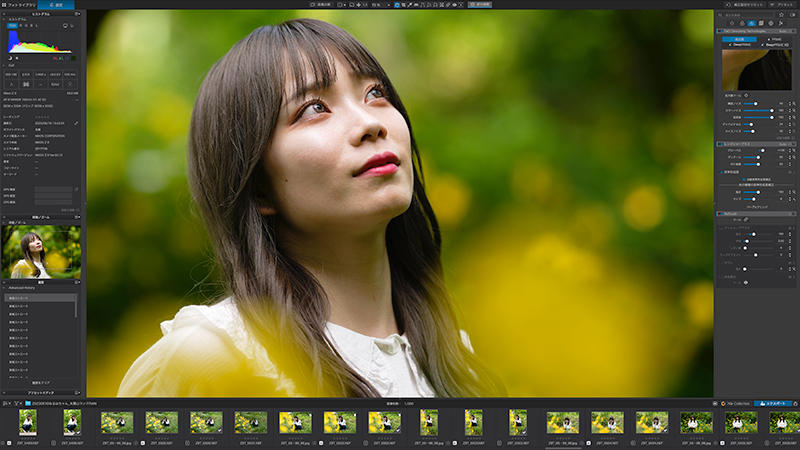Toggle the highlighted Local Adjustments button
This screenshot has height=450, width=800.
tap(480, 5)
